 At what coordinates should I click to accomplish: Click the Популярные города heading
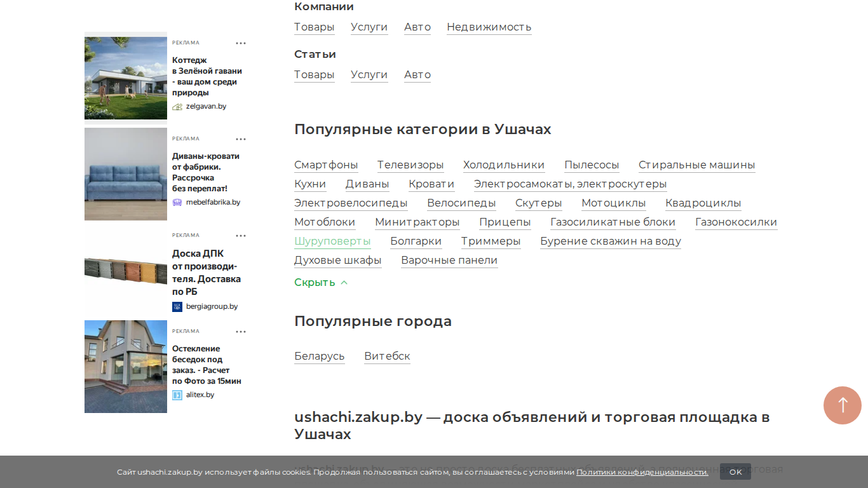coord(373,322)
